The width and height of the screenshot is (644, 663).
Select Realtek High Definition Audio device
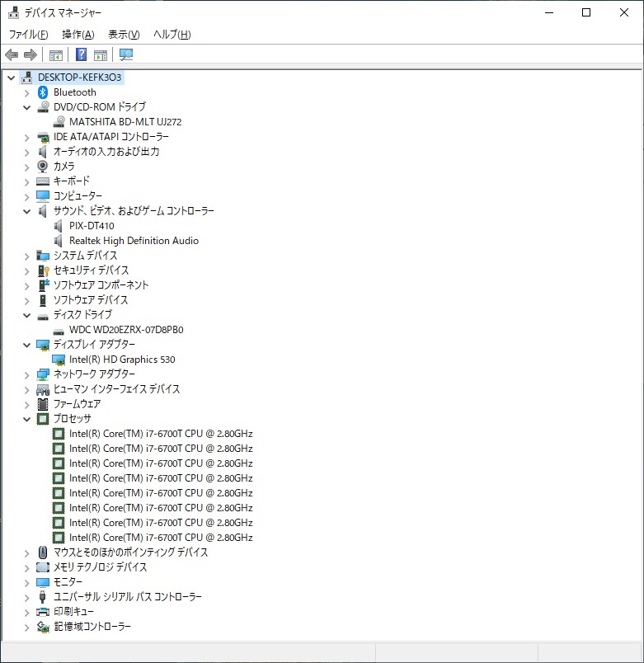[x=134, y=241]
